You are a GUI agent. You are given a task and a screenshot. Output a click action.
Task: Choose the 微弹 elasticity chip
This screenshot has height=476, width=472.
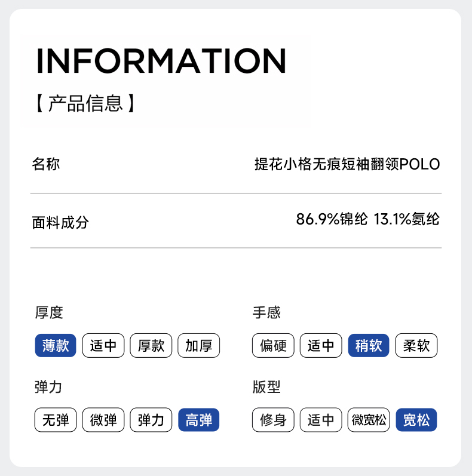(103, 420)
